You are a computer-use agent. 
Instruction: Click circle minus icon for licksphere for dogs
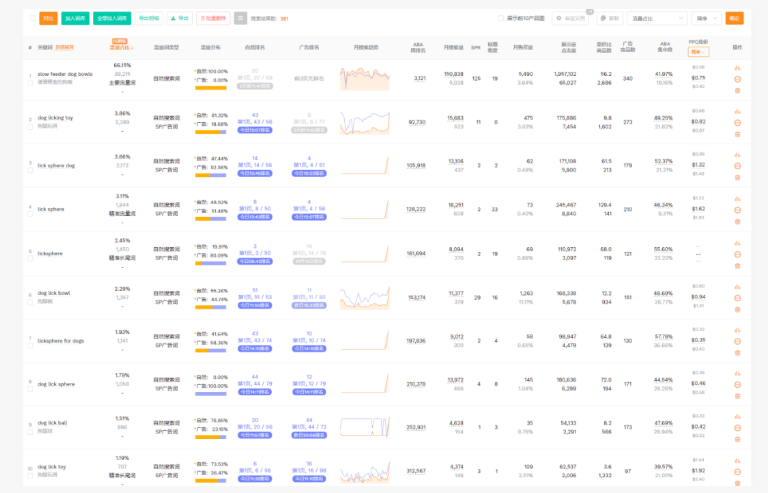(x=737, y=341)
